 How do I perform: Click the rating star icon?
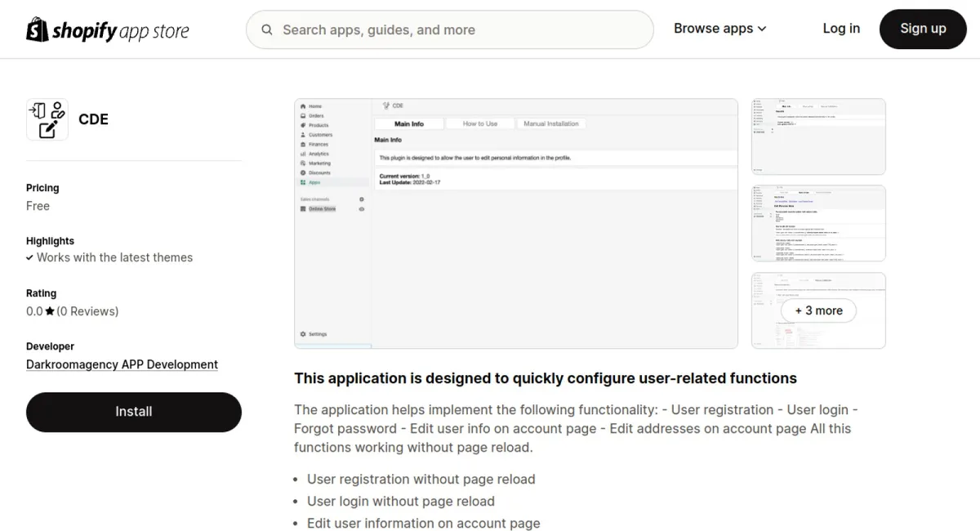click(x=50, y=311)
